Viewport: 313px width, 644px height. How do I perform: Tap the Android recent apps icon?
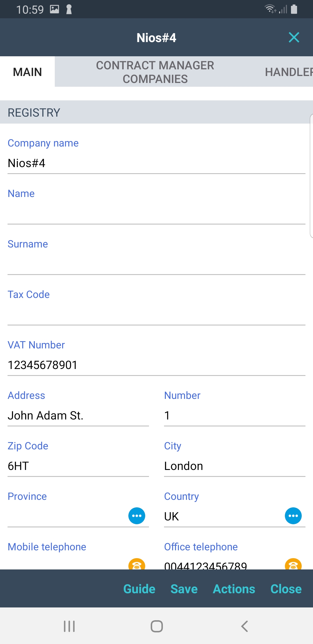[x=69, y=626]
